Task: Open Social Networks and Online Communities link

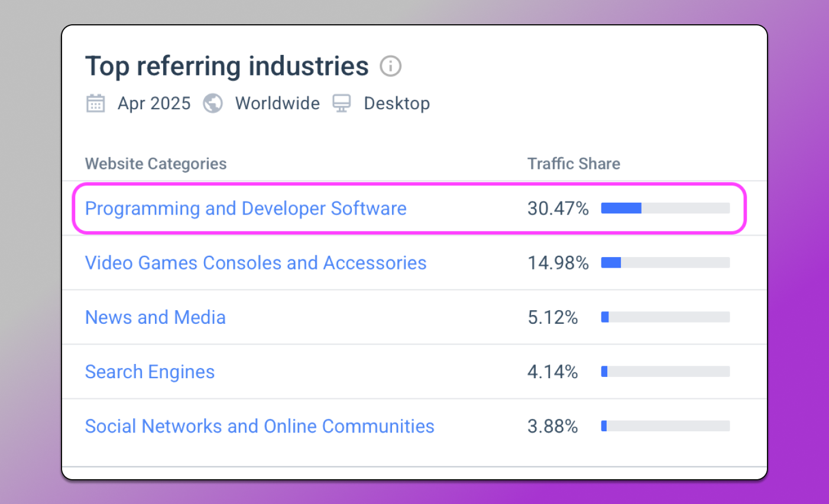Action: [x=260, y=426]
